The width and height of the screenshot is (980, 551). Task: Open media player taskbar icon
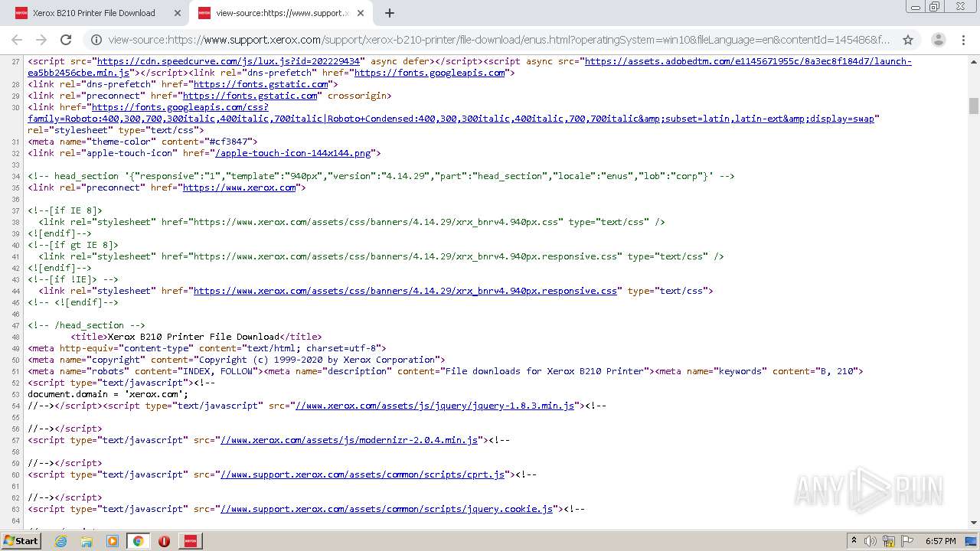(x=113, y=540)
